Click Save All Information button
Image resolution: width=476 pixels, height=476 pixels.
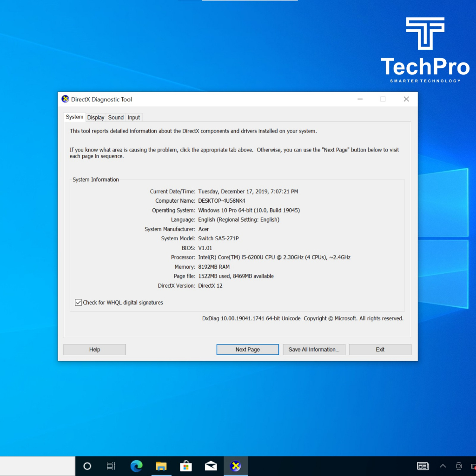[x=314, y=350]
